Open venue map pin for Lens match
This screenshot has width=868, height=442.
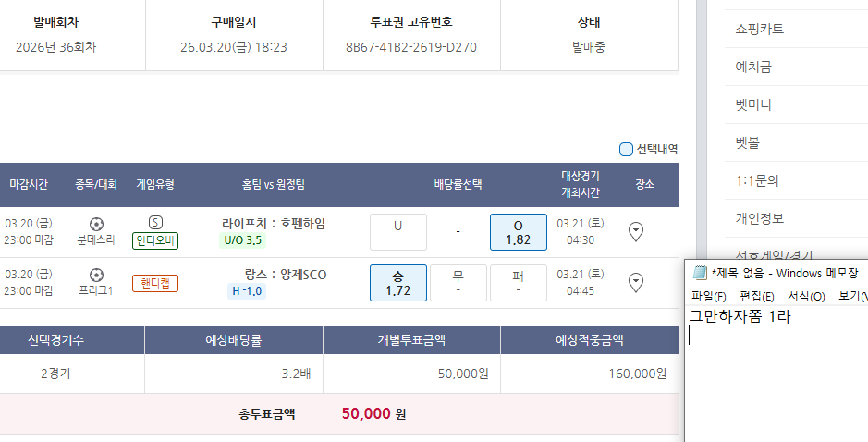coord(635,282)
